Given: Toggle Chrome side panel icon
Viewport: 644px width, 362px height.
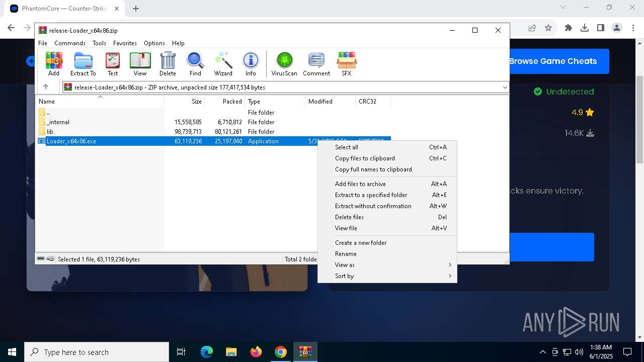Looking at the screenshot, I should point(601,28).
